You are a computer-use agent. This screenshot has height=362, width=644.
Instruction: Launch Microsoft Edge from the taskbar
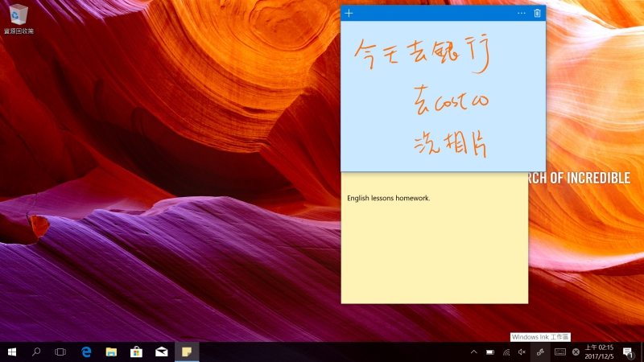86,352
